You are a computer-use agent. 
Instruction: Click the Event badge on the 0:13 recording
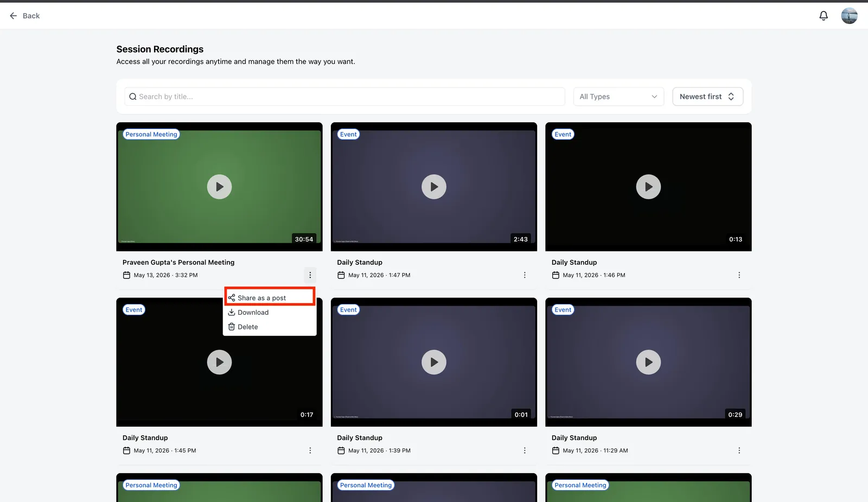563,135
